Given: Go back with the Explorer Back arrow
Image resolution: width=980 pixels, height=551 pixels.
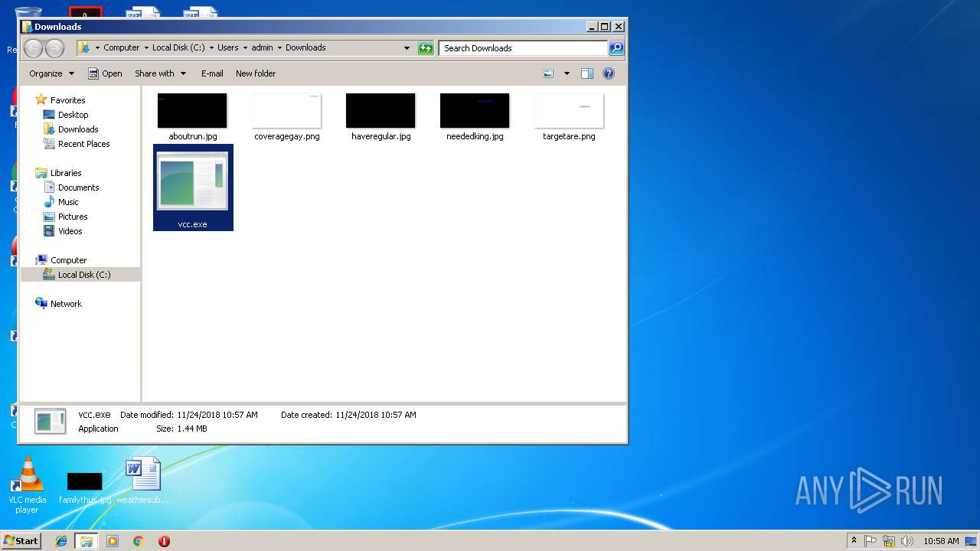Looking at the screenshot, I should pos(33,48).
